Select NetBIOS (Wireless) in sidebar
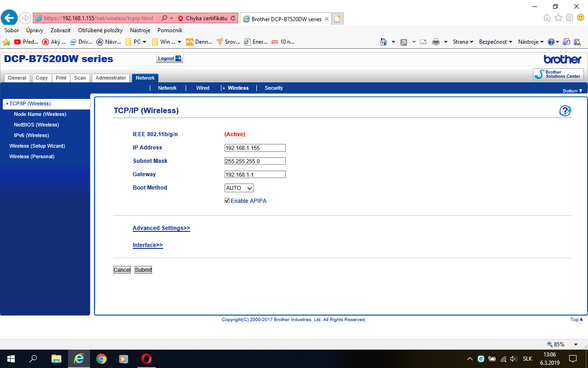Screen dimensions: 588x368 click(36, 125)
